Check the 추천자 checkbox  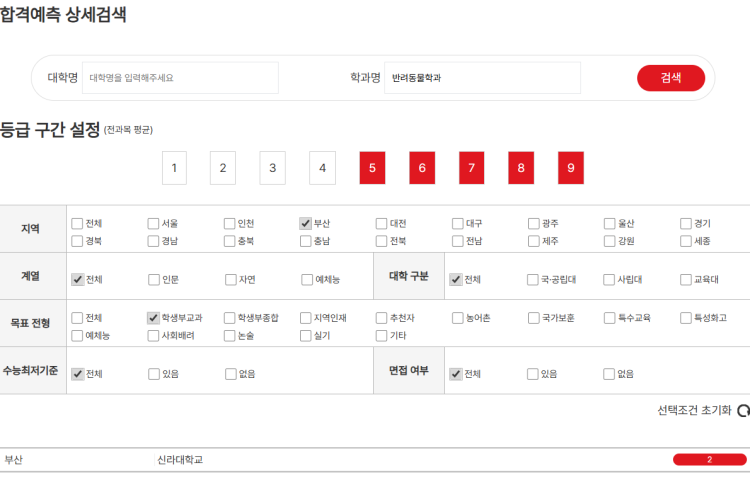(x=381, y=318)
